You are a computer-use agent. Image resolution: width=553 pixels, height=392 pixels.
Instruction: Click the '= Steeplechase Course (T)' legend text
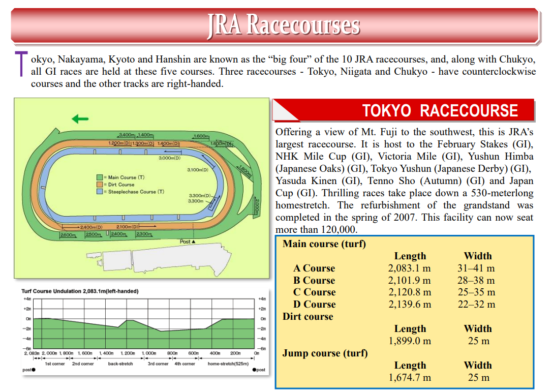click(x=134, y=192)
